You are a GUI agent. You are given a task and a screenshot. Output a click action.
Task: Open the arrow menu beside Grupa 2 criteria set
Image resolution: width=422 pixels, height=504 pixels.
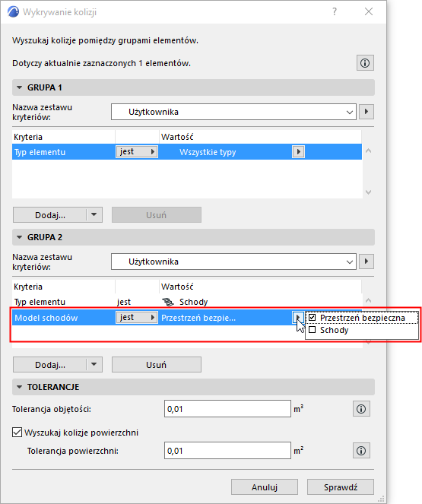point(366,262)
